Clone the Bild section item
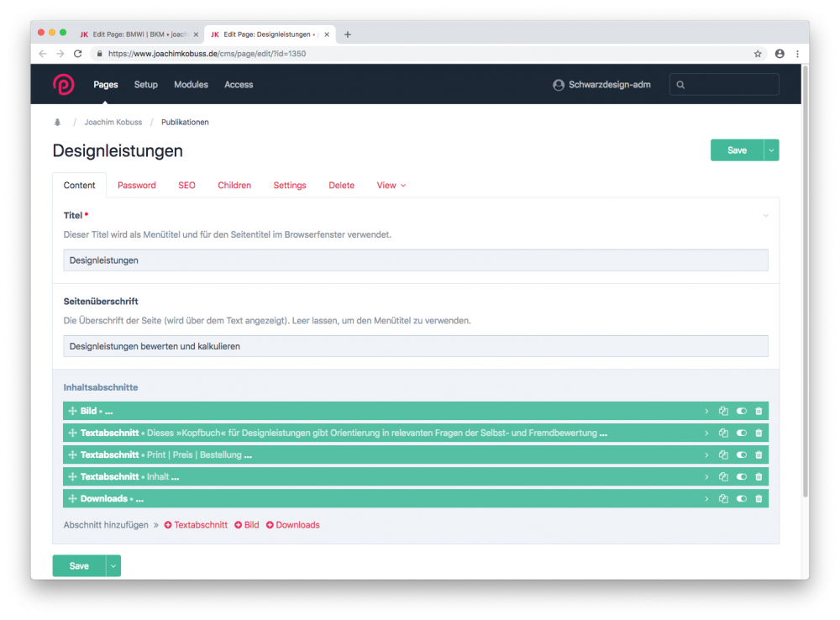The image size is (840, 620). [723, 412]
